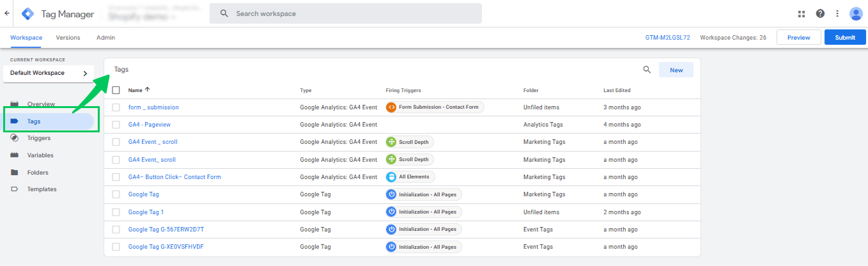Open the GA4– Button Click– Contact Form tag

(x=174, y=177)
